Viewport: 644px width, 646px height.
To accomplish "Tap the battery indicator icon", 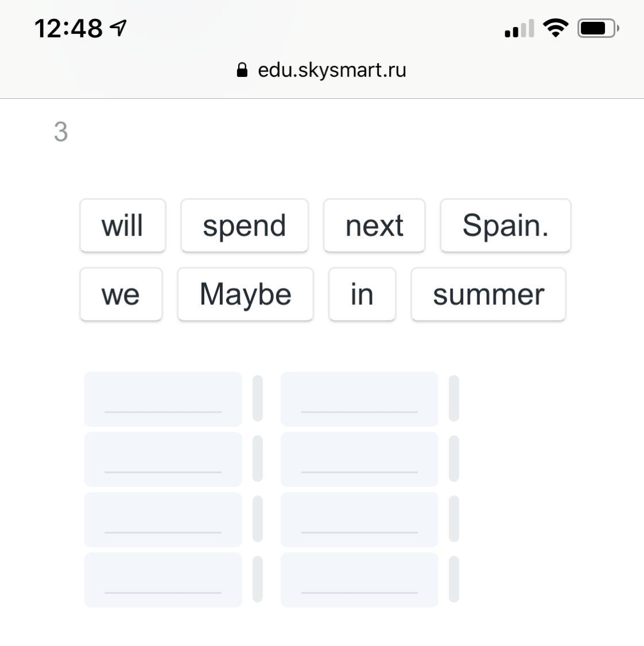I will pyautogui.click(x=598, y=28).
